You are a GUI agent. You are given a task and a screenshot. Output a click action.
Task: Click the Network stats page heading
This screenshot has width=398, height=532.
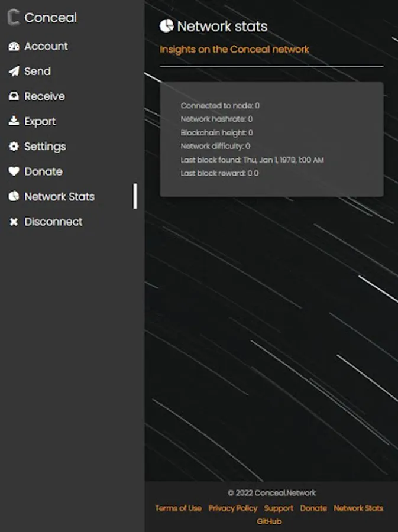tap(222, 27)
